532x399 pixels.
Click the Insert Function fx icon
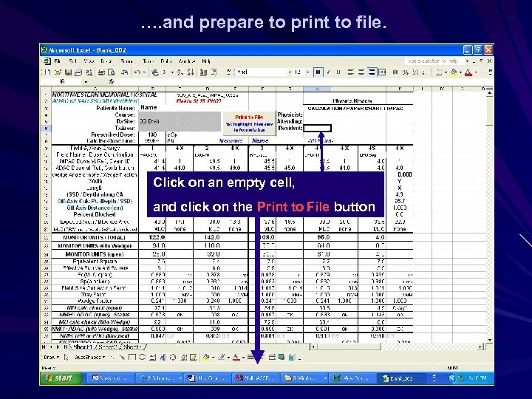tap(112, 81)
